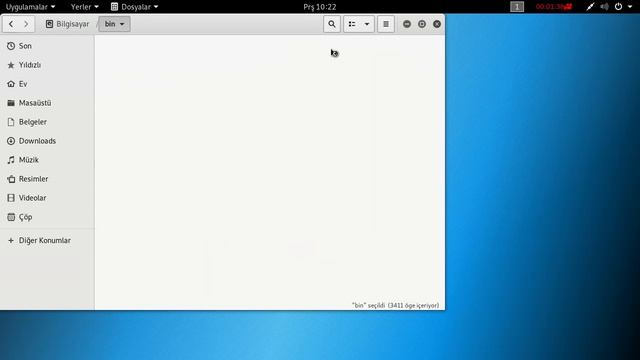Click the Bilgisayar path button
The height and width of the screenshot is (360, 640).
click(67, 24)
